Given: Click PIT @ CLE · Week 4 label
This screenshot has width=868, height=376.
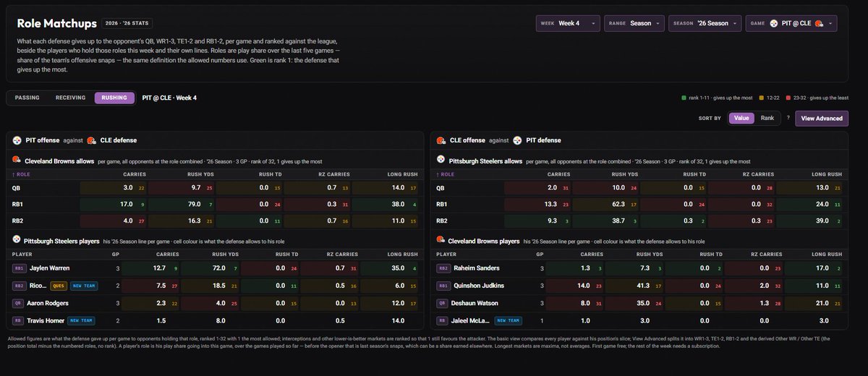Looking at the screenshot, I should click(169, 98).
